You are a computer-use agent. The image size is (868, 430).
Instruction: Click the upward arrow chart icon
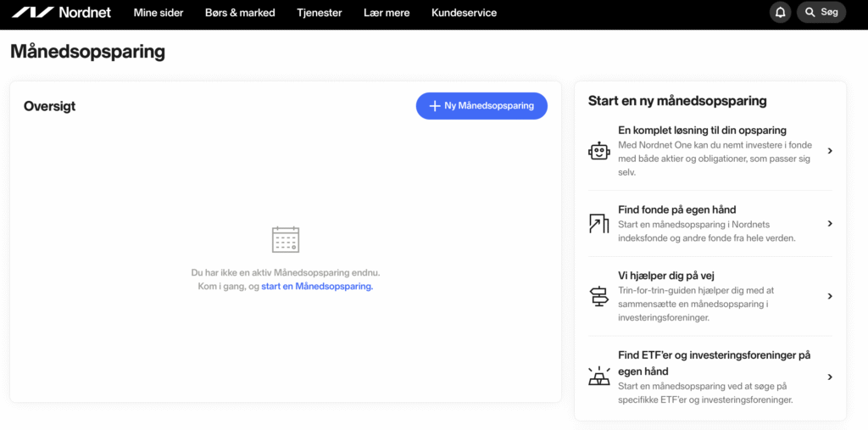[598, 224]
